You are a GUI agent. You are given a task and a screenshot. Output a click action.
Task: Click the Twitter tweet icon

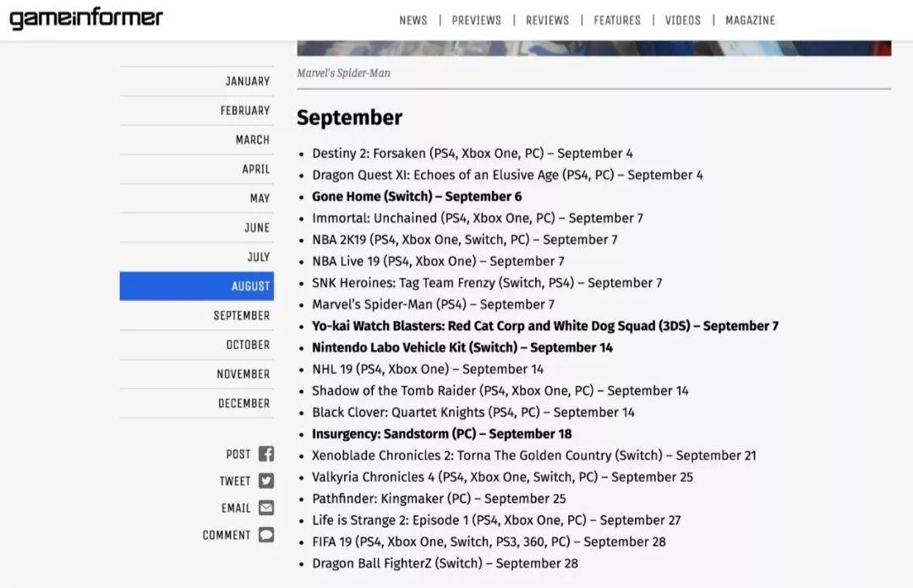click(266, 481)
